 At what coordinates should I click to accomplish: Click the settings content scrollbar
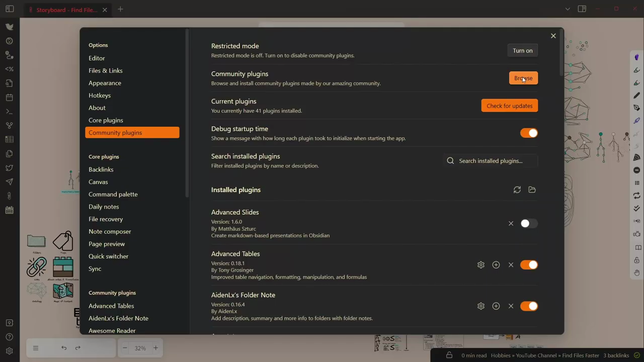coord(561,53)
